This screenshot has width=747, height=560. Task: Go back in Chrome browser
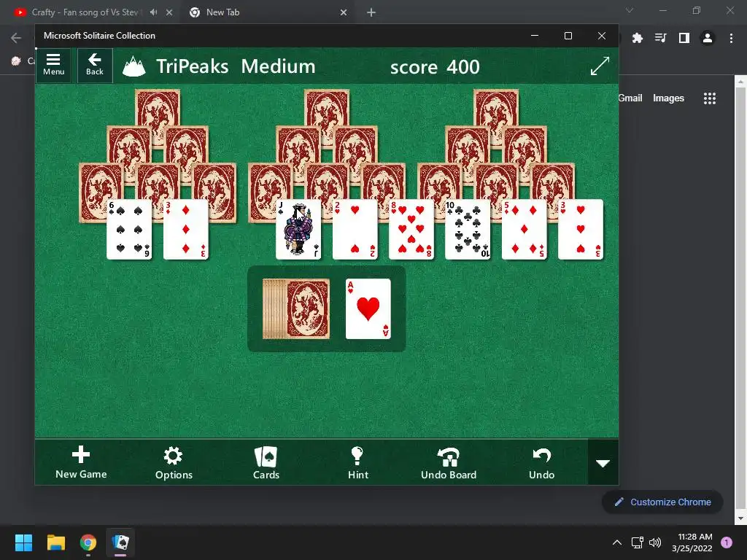point(16,38)
